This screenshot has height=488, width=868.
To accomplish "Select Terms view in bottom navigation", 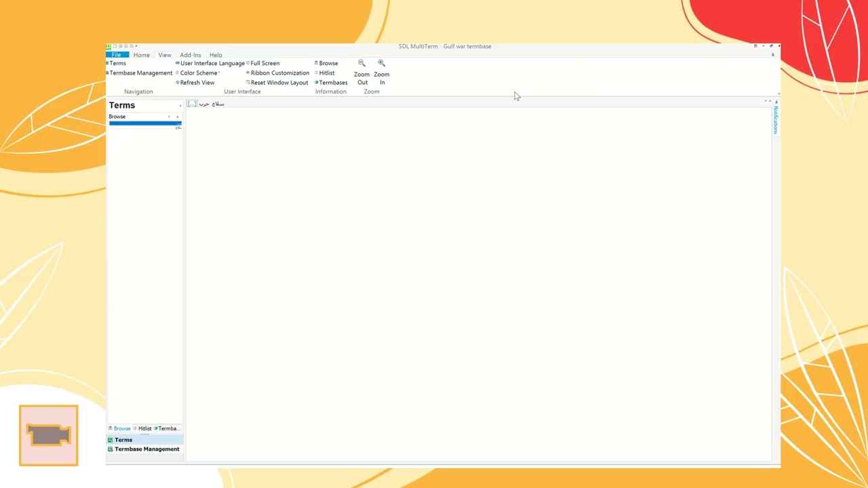I will click(x=144, y=440).
